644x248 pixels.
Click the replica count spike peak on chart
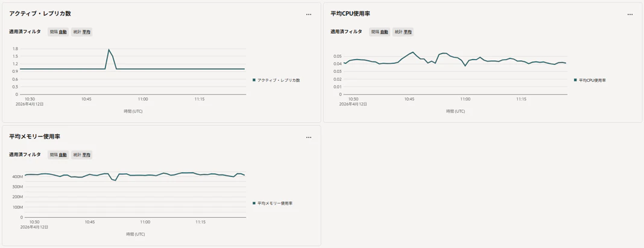pyautogui.click(x=109, y=50)
